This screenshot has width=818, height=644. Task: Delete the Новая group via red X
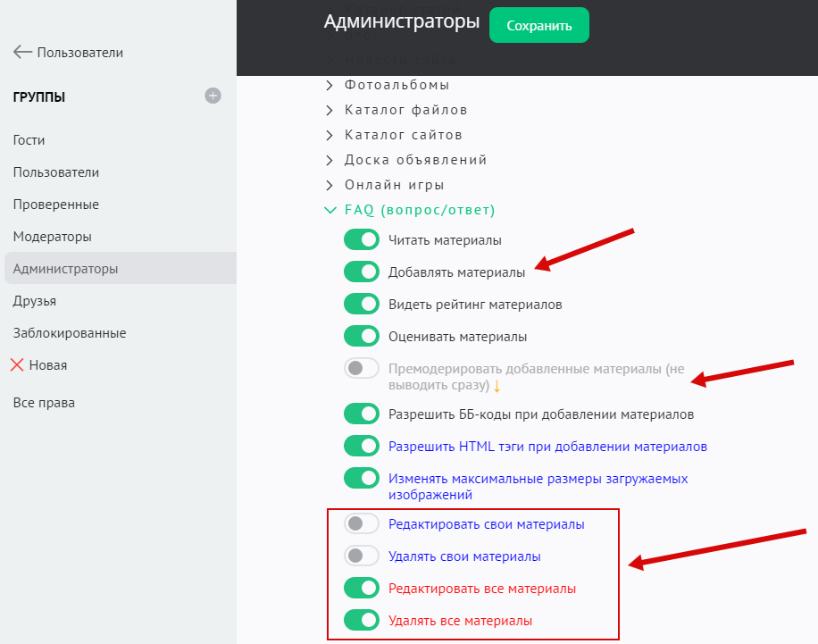[x=17, y=364]
